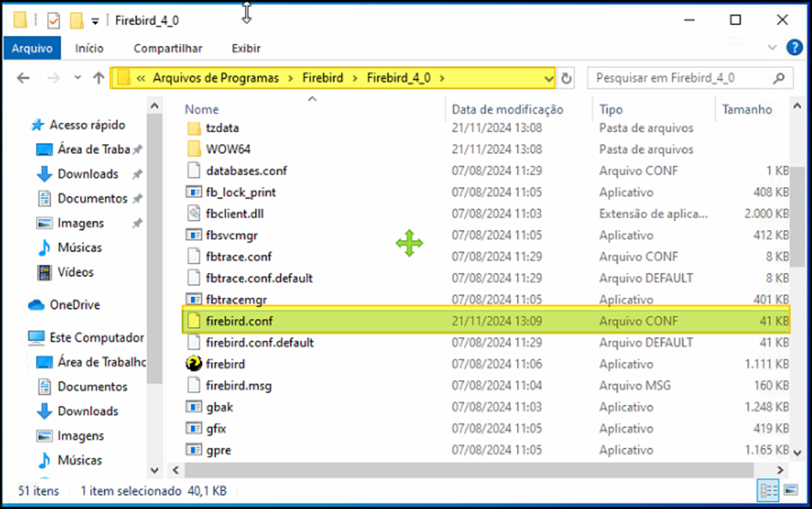Screen dimensions: 812x509
Task: Switch to Large icons view in status bar
Action: coord(791,489)
